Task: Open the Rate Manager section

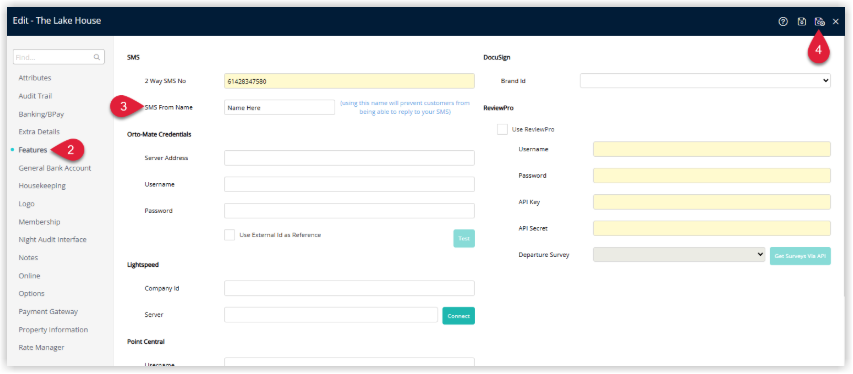Action: tap(41, 347)
